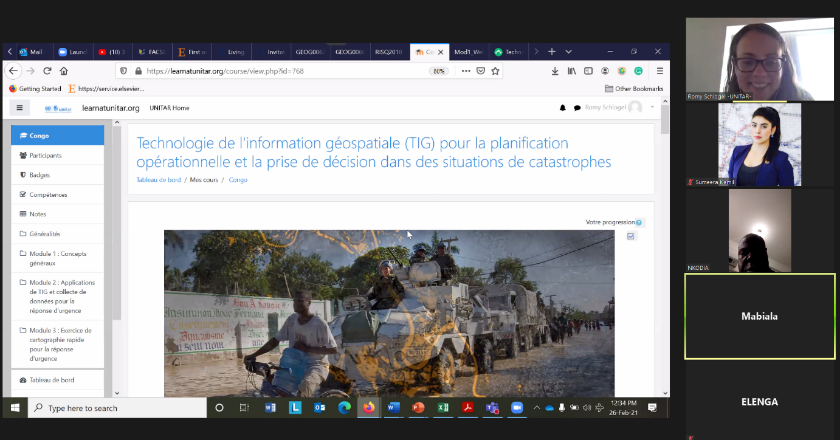Toggle the hamburger side navigation menu
The image size is (840, 440).
click(19, 108)
